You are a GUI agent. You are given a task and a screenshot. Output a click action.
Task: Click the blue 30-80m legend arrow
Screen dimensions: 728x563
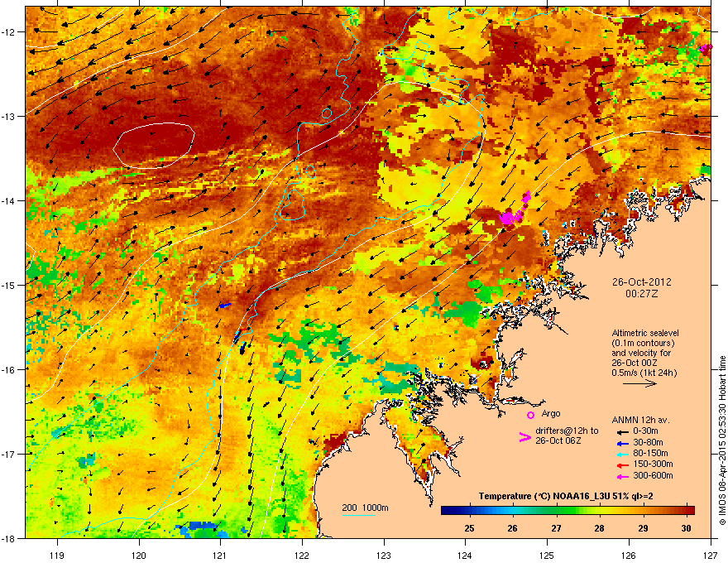point(622,443)
